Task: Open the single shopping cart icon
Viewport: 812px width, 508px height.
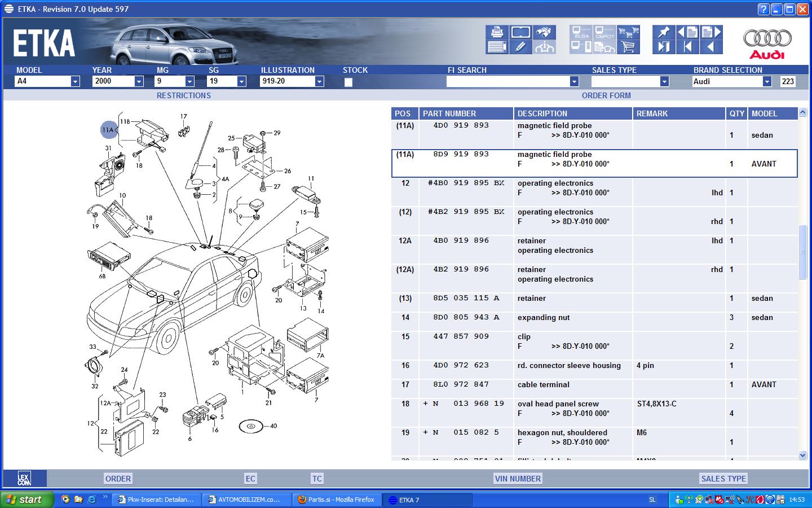Action: pos(628,47)
